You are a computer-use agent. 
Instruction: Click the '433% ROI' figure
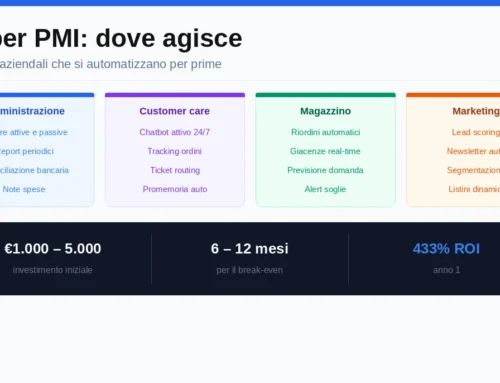pyautogui.click(x=446, y=249)
